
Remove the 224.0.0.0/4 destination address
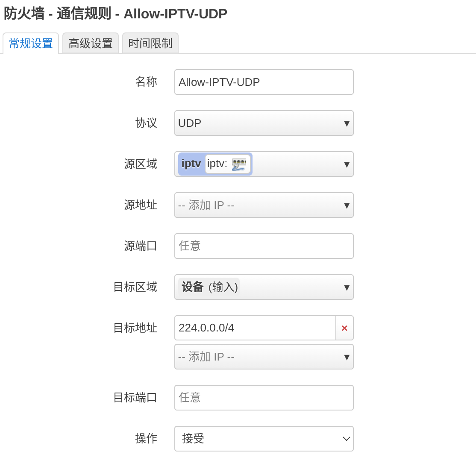coord(344,328)
